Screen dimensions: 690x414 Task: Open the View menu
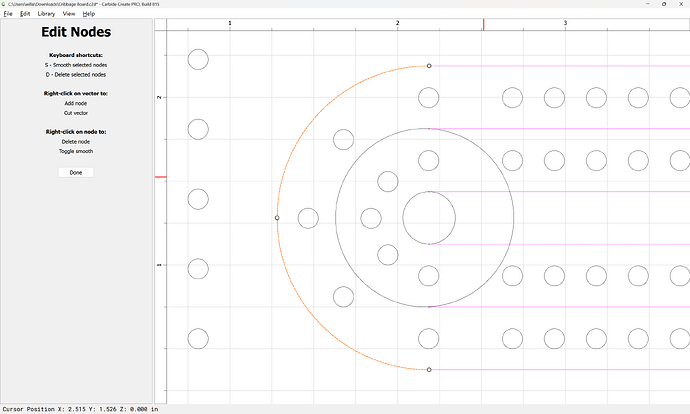click(69, 14)
